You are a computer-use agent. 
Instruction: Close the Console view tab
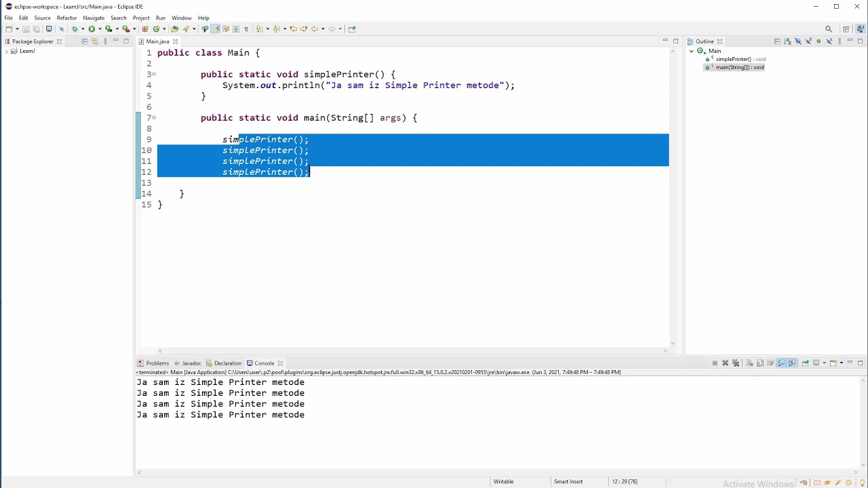tap(280, 363)
